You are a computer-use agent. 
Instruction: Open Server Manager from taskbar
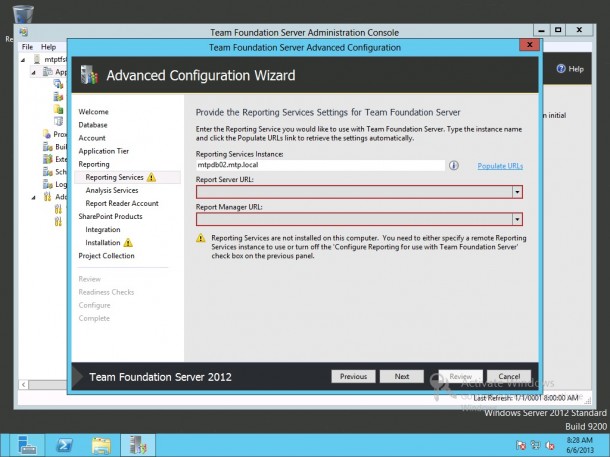(x=27, y=445)
